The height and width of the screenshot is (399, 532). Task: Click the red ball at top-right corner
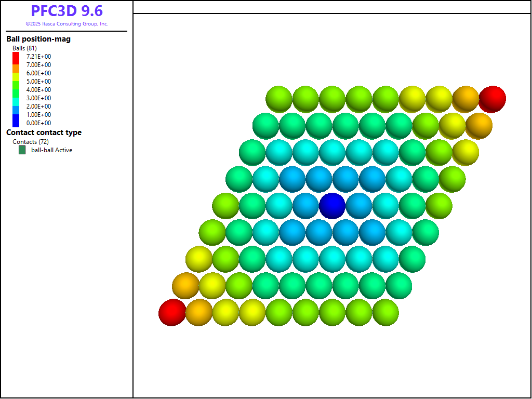point(492,99)
